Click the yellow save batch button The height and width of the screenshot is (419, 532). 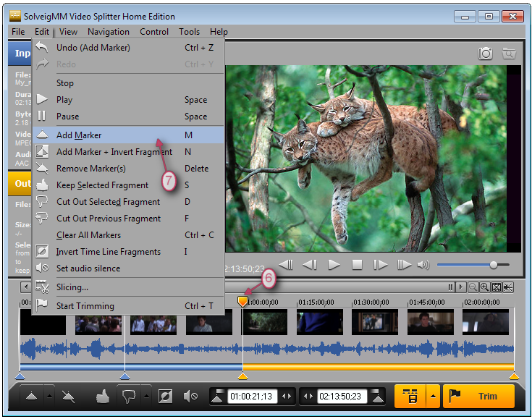(410, 397)
